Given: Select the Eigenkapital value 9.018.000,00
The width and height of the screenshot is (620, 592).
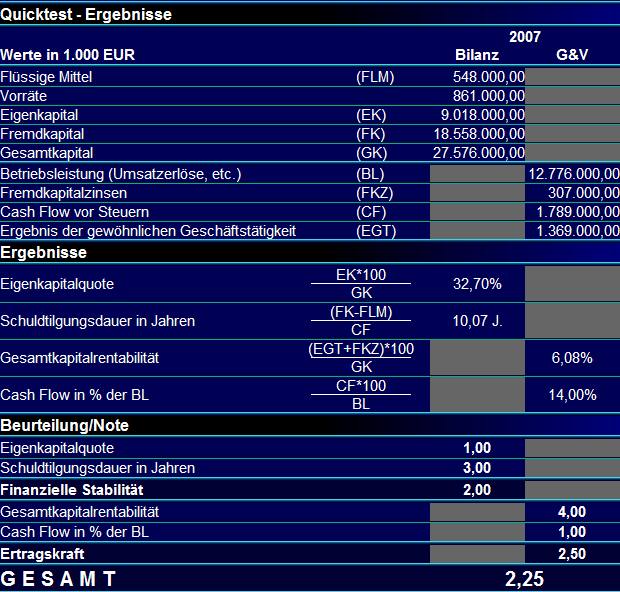Looking at the screenshot, I should click(483, 115).
